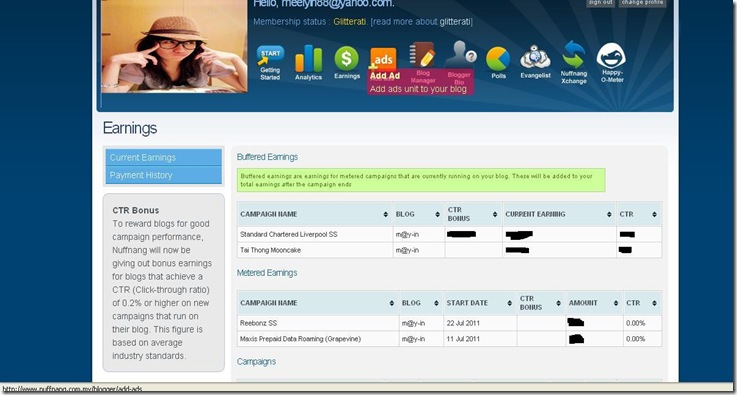737x395 pixels.
Task: Open the Blog Manager notebook icon
Action: pos(423,62)
